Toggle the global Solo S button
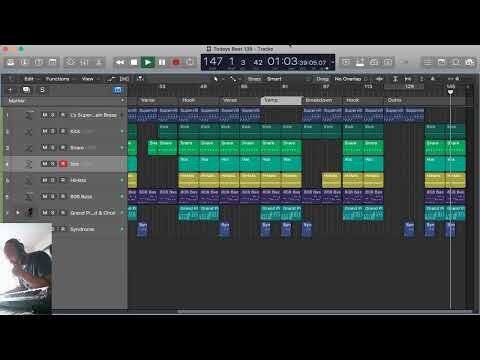480x360 pixels. point(42,90)
